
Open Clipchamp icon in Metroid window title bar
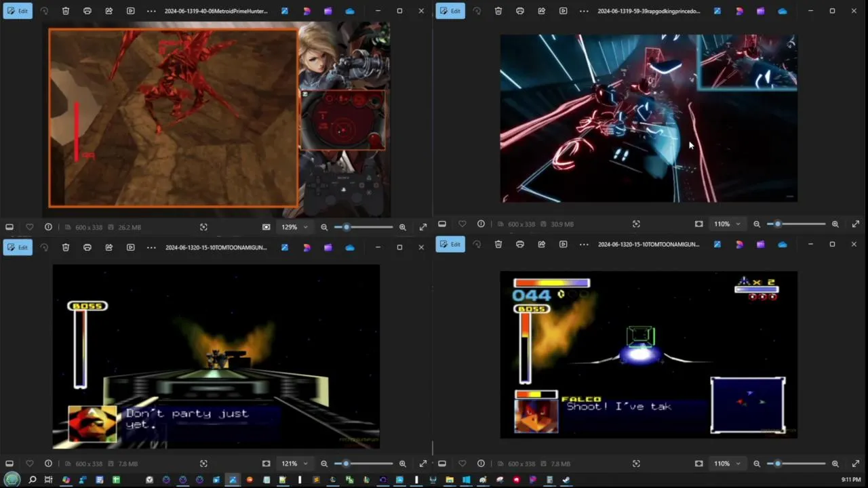pyautogui.click(x=328, y=11)
